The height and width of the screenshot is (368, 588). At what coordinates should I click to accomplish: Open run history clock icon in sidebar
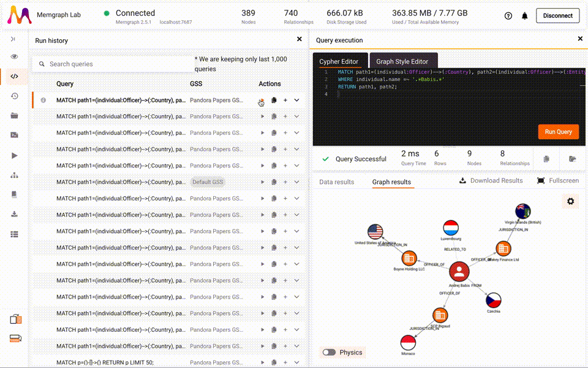[14, 96]
